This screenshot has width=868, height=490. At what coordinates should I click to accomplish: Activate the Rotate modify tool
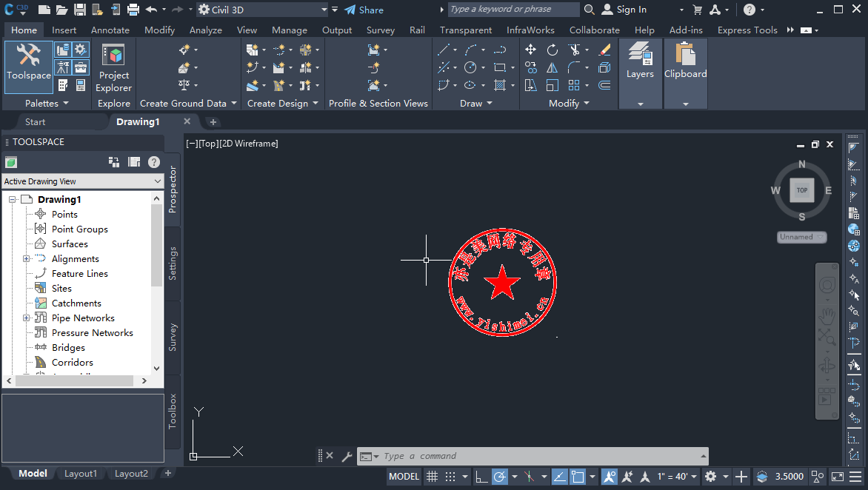552,50
